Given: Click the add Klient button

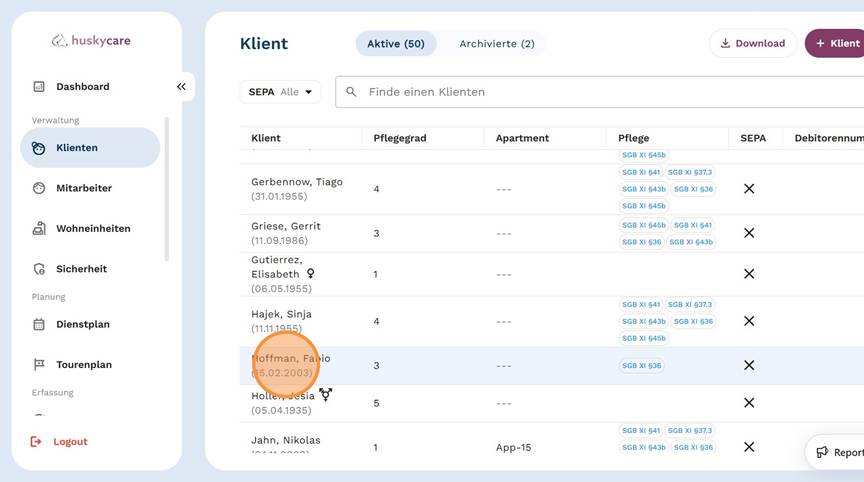Looking at the screenshot, I should pyautogui.click(x=836, y=44).
